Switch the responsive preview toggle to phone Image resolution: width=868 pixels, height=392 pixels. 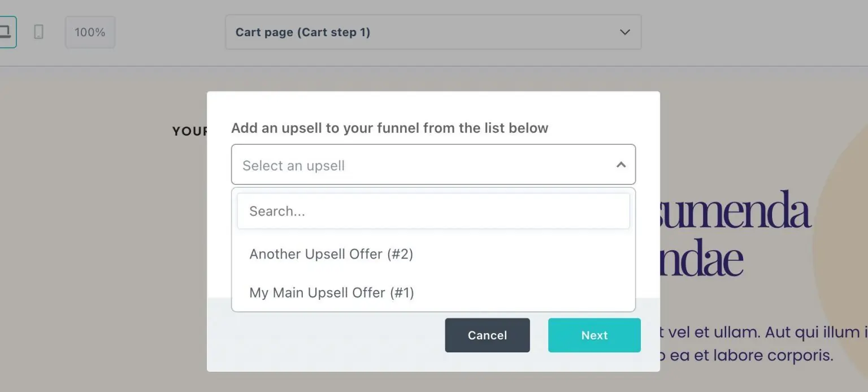37,32
